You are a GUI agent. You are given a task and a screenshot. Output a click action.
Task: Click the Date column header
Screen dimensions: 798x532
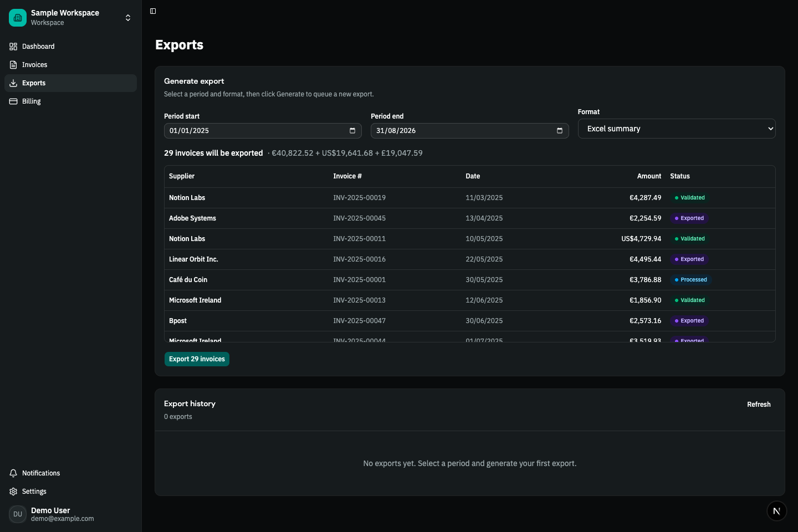click(473, 176)
